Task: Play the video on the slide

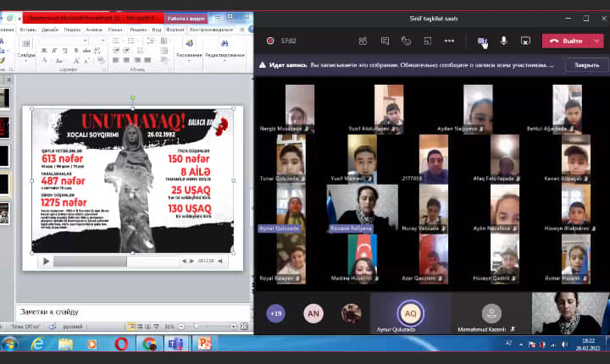Action: tap(46, 262)
